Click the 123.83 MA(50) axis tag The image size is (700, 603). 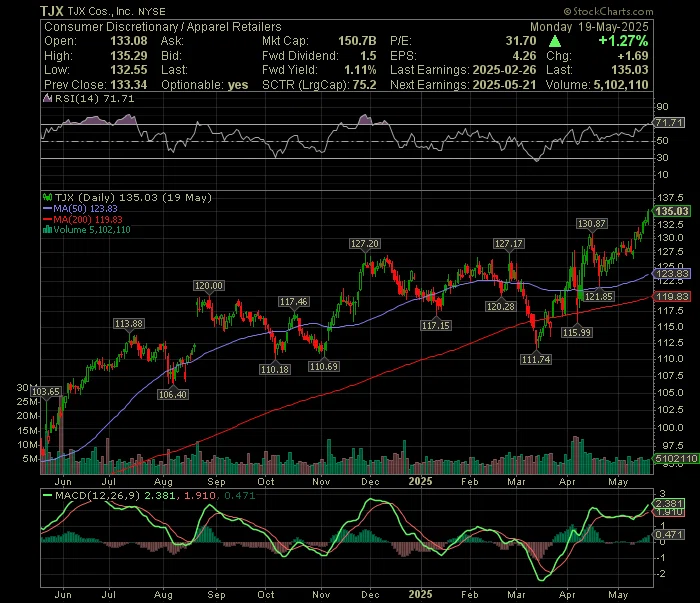click(x=671, y=273)
